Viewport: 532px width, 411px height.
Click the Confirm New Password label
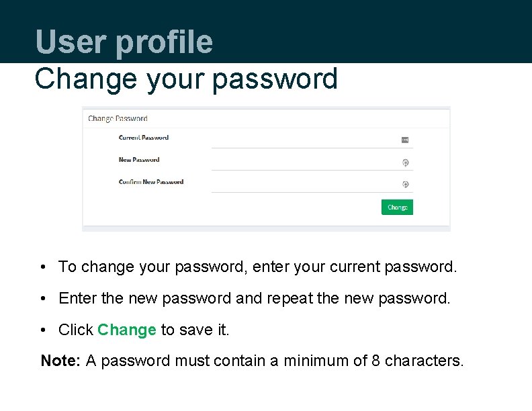click(x=150, y=182)
